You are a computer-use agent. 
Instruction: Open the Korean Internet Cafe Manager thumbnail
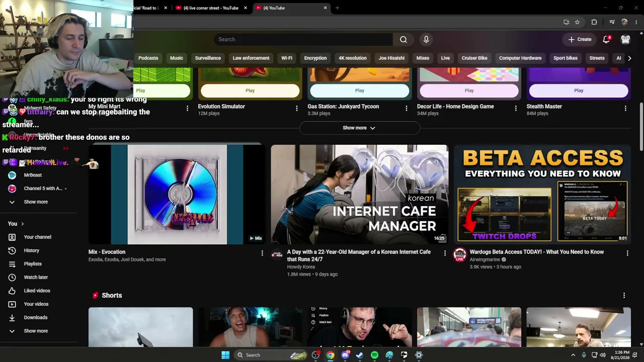tap(359, 195)
